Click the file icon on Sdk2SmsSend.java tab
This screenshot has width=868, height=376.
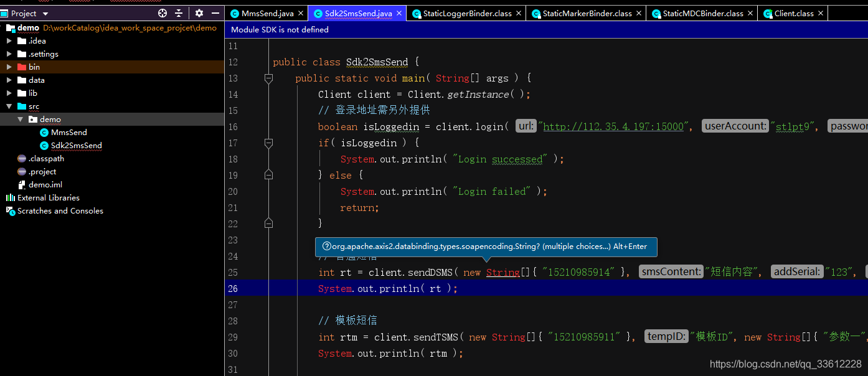319,12
